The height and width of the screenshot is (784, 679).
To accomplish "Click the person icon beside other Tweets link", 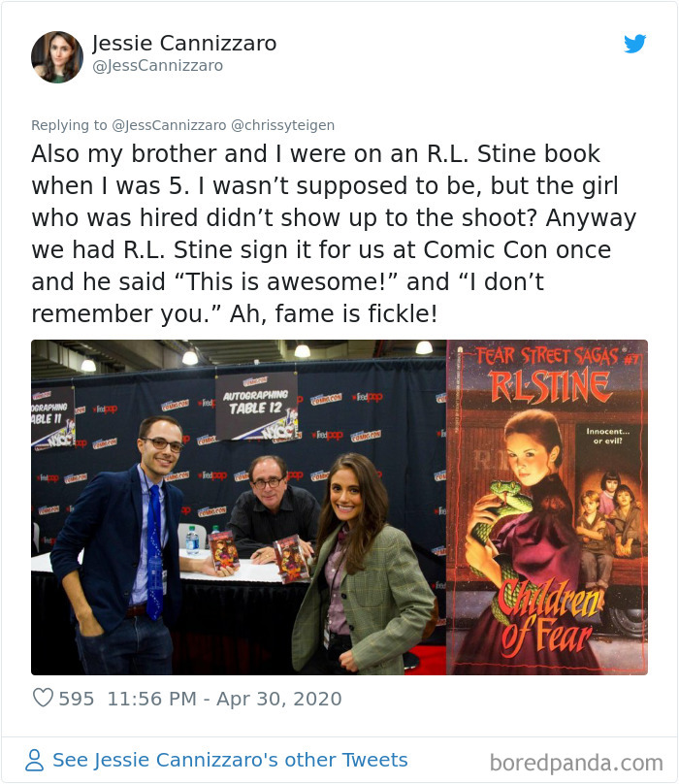I will coord(35,760).
